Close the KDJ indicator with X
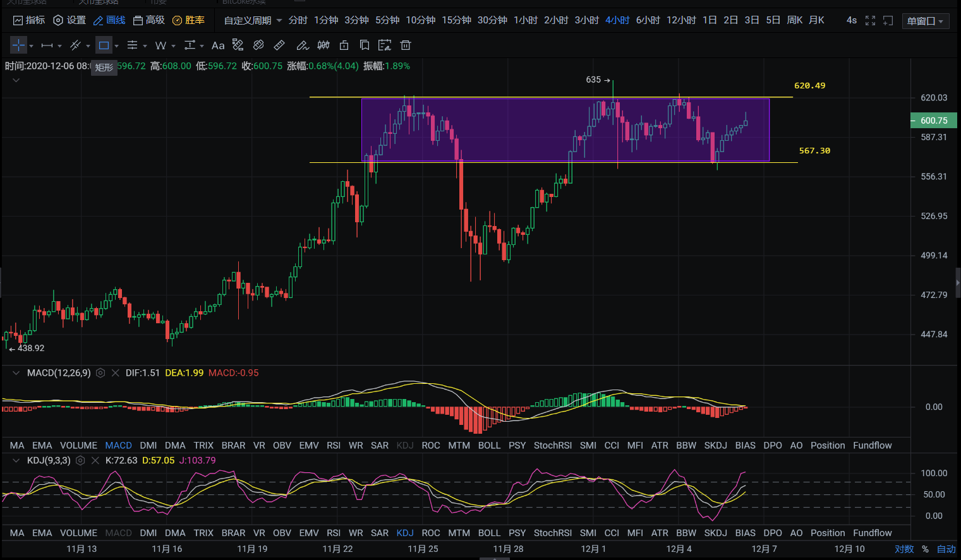This screenshot has width=961, height=560. [x=95, y=461]
